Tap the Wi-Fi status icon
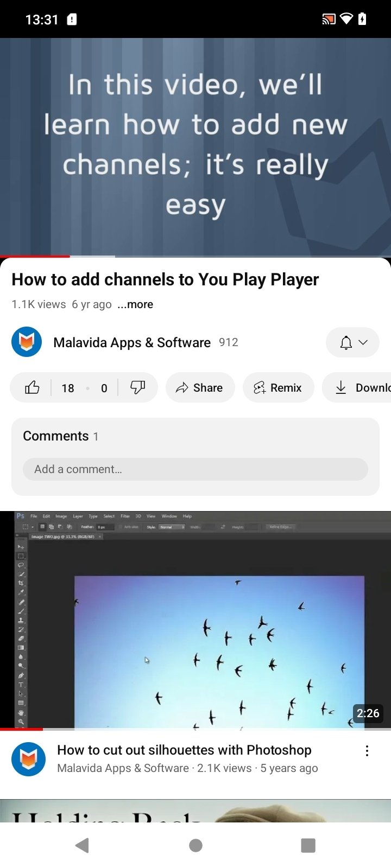This screenshot has width=391, height=868. [346, 20]
